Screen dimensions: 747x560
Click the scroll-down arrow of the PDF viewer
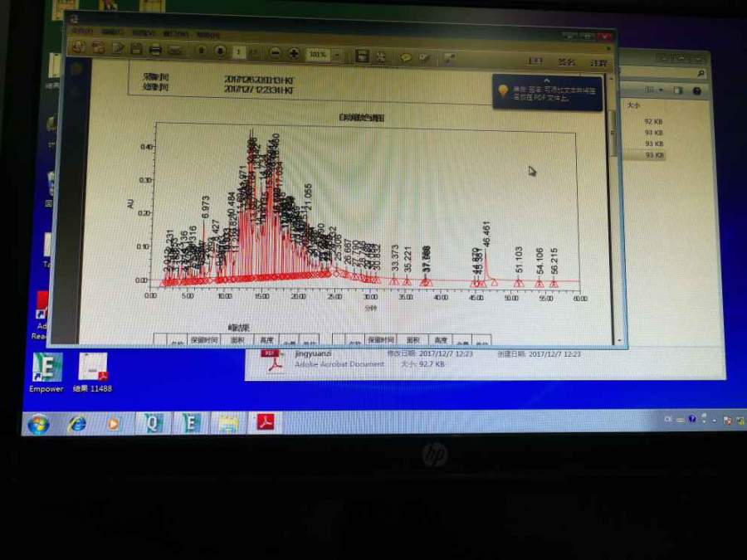point(619,340)
